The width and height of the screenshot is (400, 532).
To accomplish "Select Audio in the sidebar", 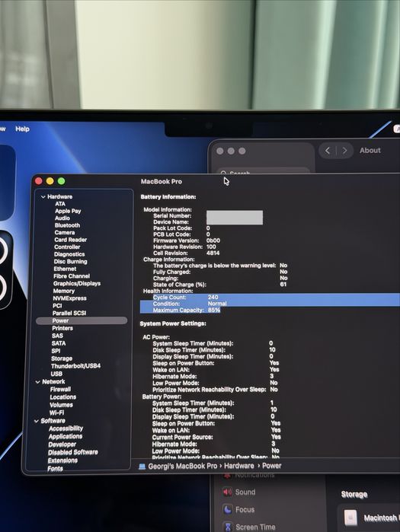I will tap(62, 218).
